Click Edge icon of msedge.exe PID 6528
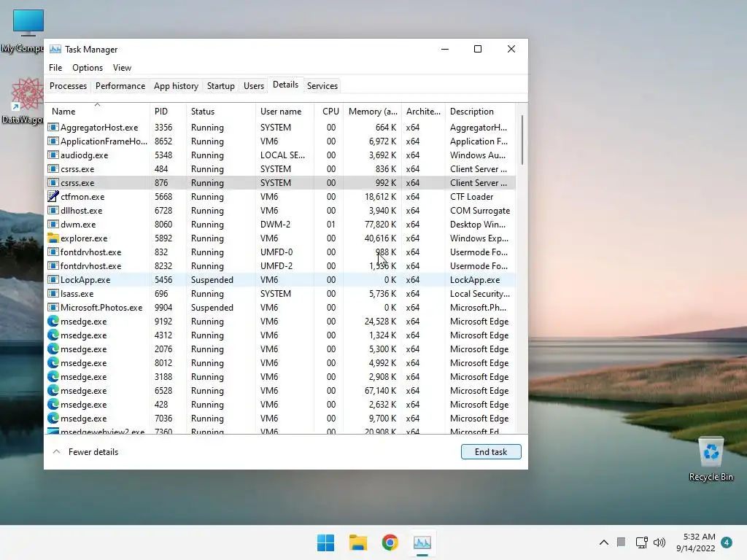The height and width of the screenshot is (560, 747). tap(53, 390)
